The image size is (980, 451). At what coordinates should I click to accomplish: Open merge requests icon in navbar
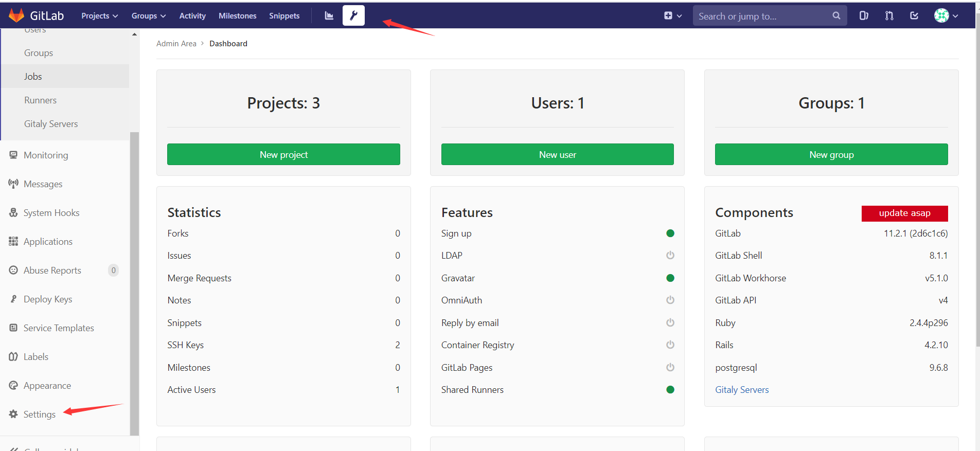(889, 15)
